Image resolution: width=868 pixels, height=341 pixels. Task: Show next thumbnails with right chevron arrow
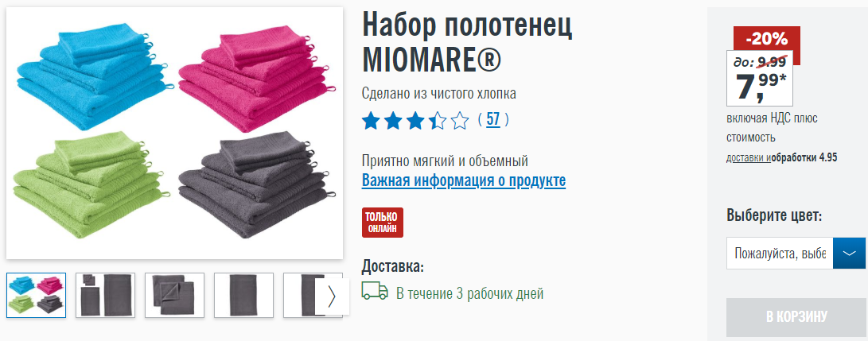[x=332, y=296]
